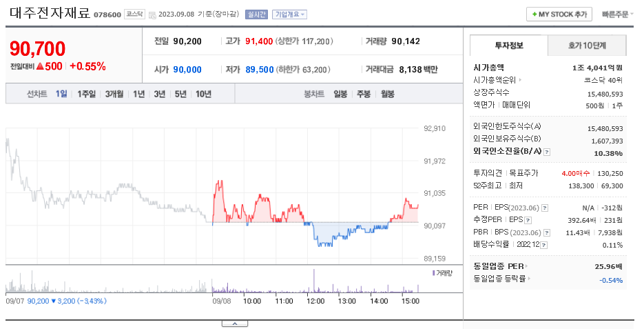Open help icon next to PER EPS(2023.06)
This screenshot has width=644, height=329.
545,208
